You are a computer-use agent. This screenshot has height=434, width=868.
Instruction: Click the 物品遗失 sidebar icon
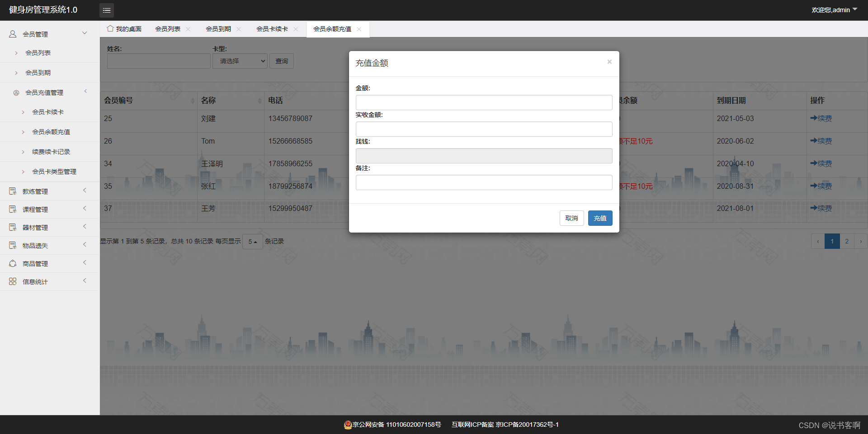pyautogui.click(x=13, y=246)
